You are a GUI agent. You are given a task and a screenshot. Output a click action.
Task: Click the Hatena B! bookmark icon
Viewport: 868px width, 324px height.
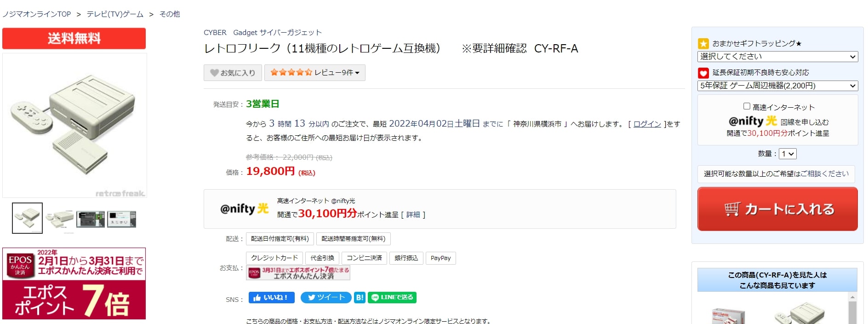[360, 297]
